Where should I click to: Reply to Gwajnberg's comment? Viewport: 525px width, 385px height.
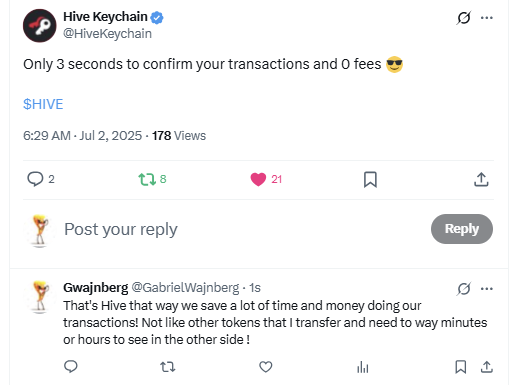[71, 367]
